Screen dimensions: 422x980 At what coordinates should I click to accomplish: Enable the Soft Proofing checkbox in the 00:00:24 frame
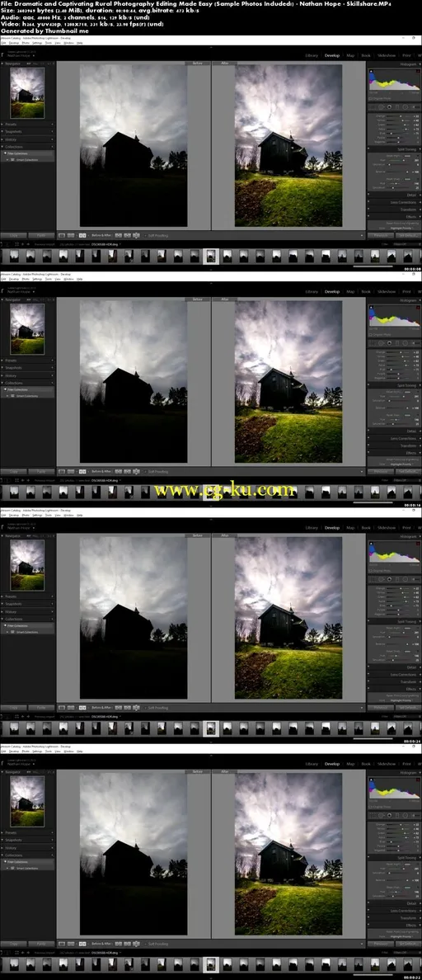click(x=145, y=708)
